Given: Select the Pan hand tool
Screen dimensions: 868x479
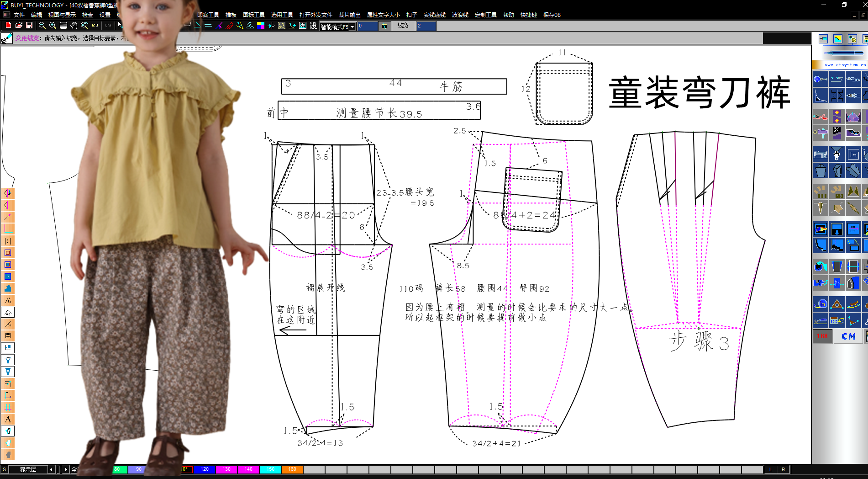Looking at the screenshot, I should point(74,26).
